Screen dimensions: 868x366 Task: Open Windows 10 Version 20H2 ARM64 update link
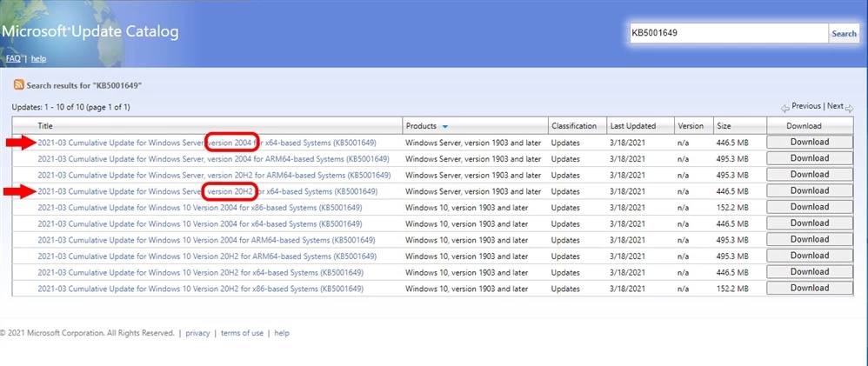click(x=207, y=256)
